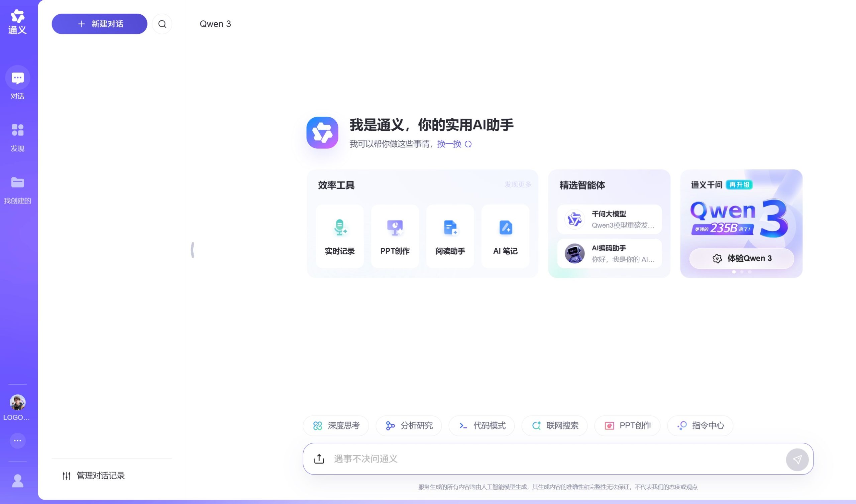Open the three-dots more menu in the sidebar
Image resolution: width=856 pixels, height=504 pixels.
(x=18, y=441)
